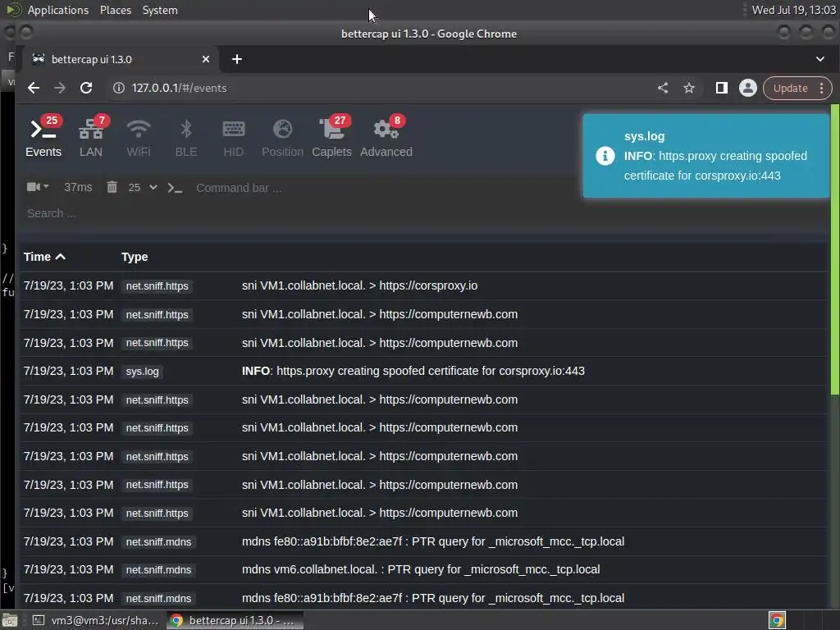Open the Advanced gears icon
Screen dimensions: 840x630
coord(386,137)
